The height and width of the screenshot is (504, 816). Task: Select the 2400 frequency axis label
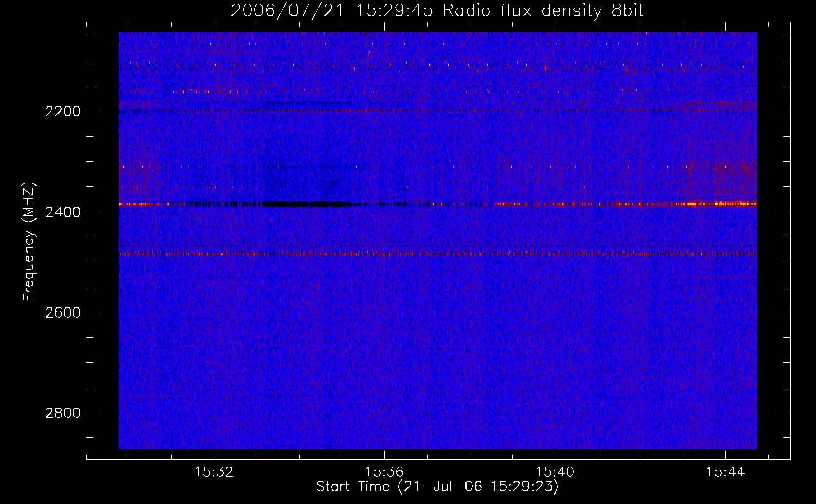[x=63, y=212]
